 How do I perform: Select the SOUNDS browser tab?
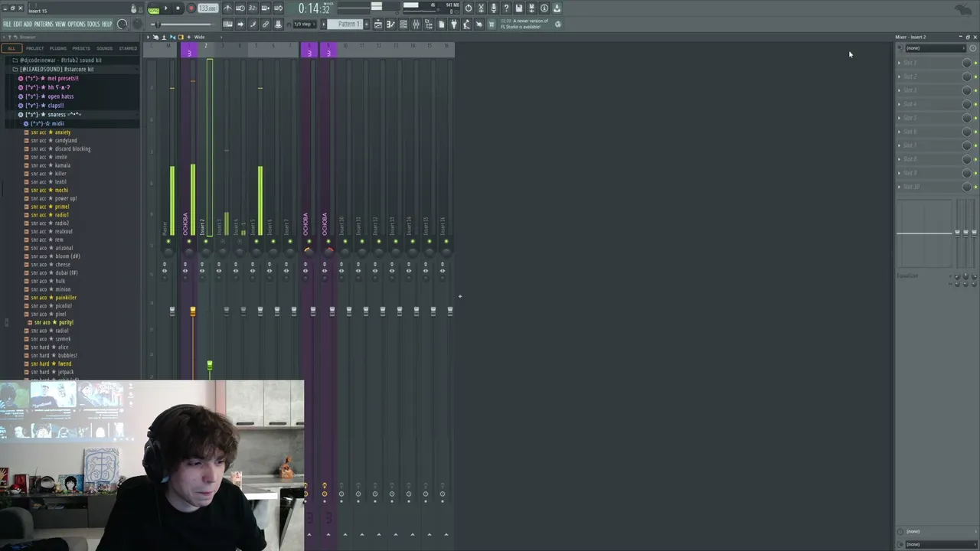104,48
